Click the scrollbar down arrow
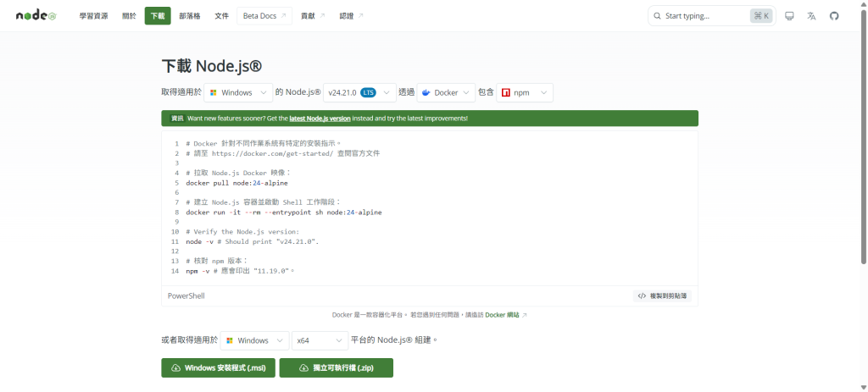The image size is (868, 392). [864, 388]
